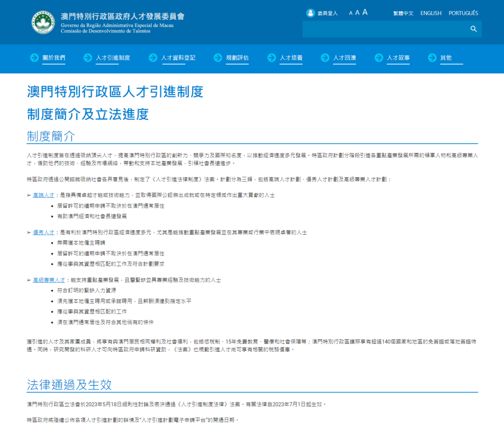Click arrow icon beside 關於我們
The image size is (504, 432).
click(x=34, y=58)
